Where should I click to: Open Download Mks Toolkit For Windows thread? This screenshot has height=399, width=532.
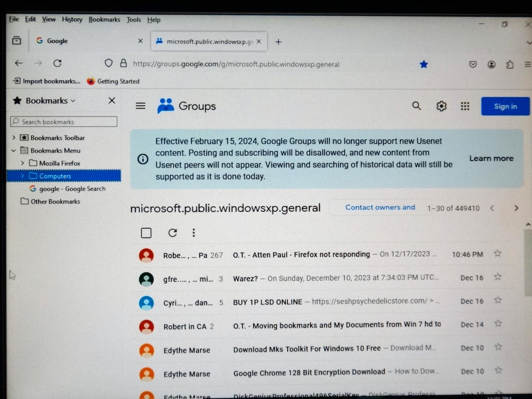point(307,349)
